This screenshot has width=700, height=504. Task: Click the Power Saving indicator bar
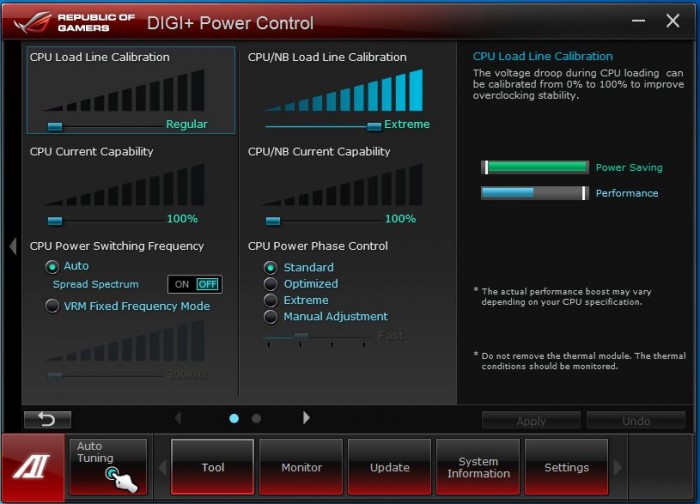[535, 167]
